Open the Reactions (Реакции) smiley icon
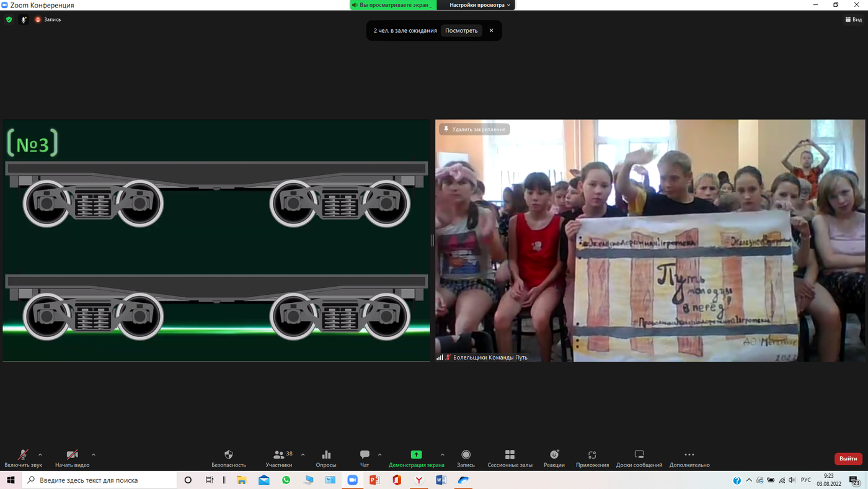This screenshot has width=868, height=489. 554,455
